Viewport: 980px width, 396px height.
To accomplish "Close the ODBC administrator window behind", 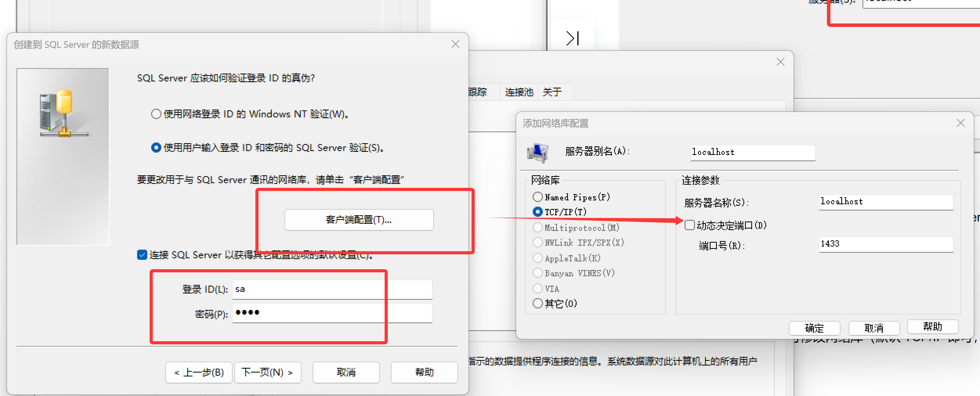I will point(780,62).
